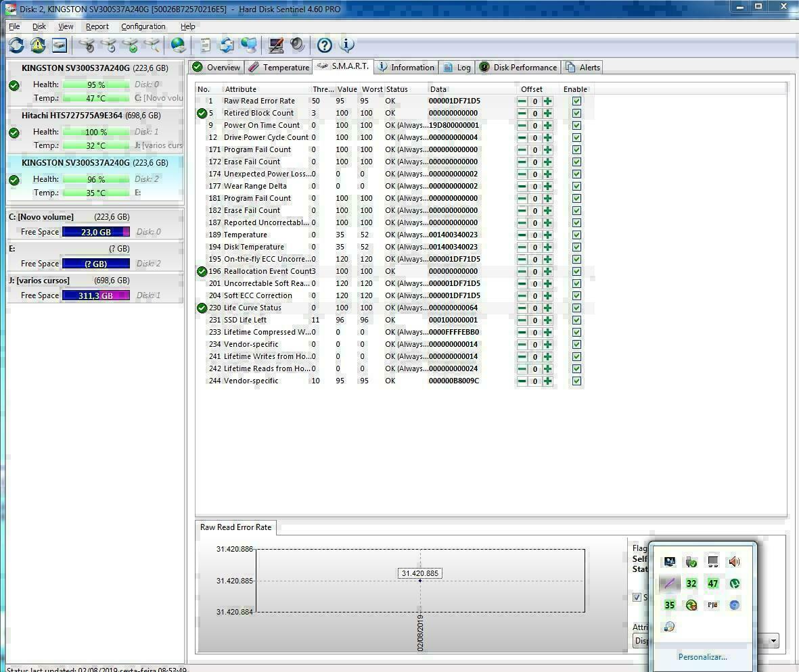
Task: Click the disk with green checkmark icon
Action: pyautogui.click(x=131, y=45)
